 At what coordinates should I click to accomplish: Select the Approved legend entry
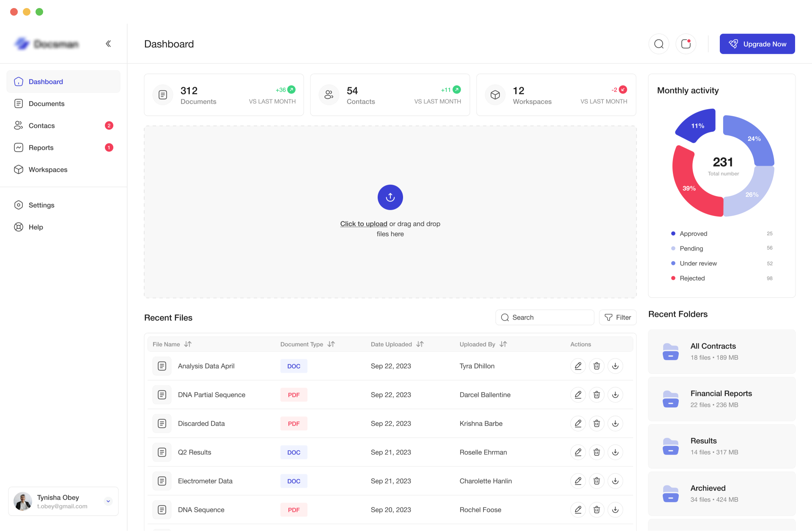721,234
